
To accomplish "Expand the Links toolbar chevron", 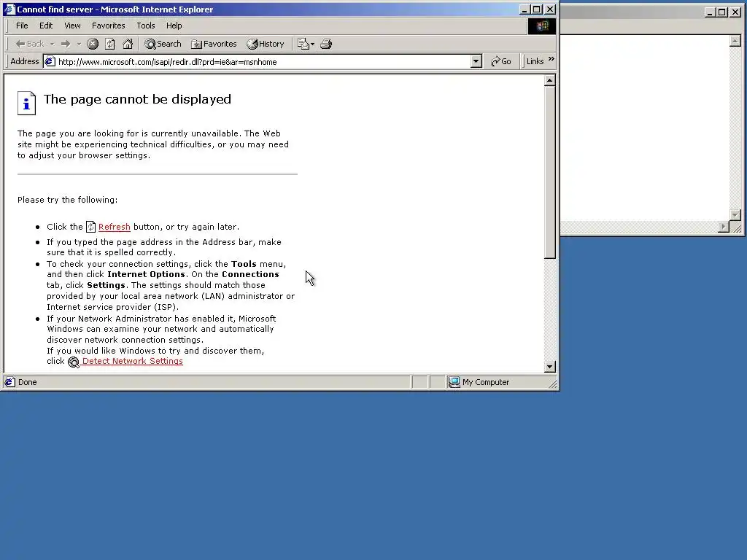I will click(551, 60).
